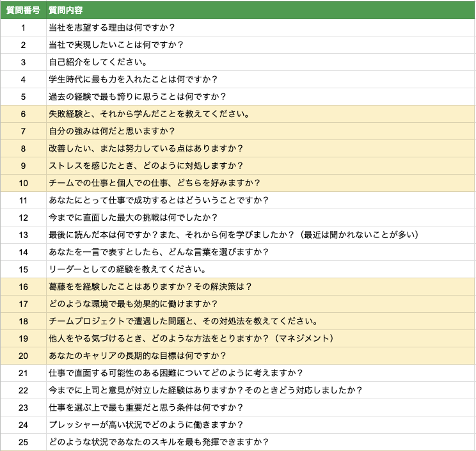Select cell ストレスを感じたとき、どのように対処しますか？
The width and height of the screenshot is (476, 451).
tap(261, 166)
